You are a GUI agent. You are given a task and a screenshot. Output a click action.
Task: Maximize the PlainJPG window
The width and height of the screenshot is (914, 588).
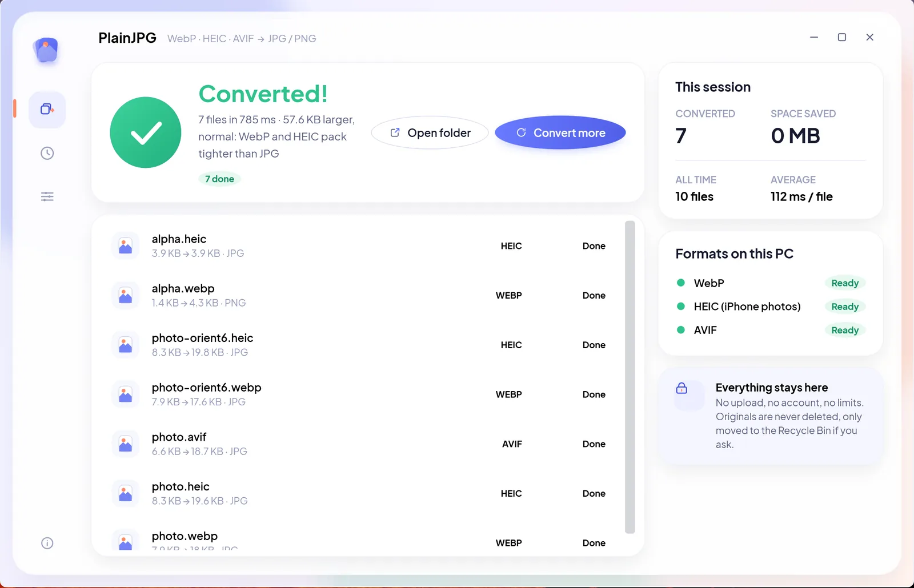pos(842,37)
